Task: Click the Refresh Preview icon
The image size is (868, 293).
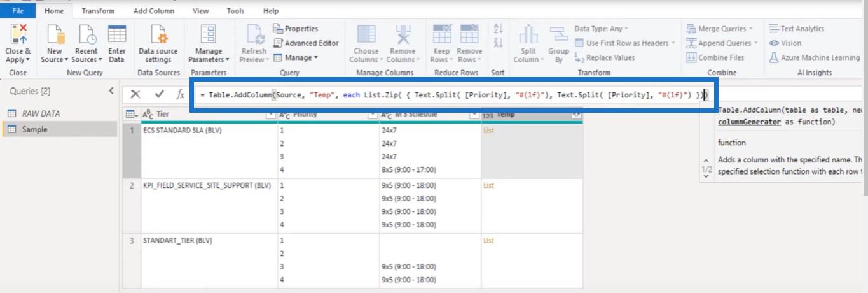Action: click(254, 34)
